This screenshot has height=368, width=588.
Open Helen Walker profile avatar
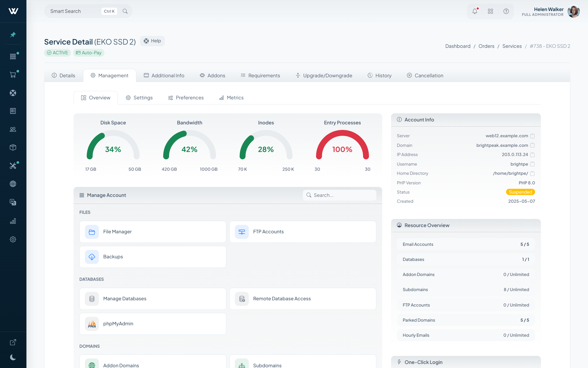tap(573, 11)
